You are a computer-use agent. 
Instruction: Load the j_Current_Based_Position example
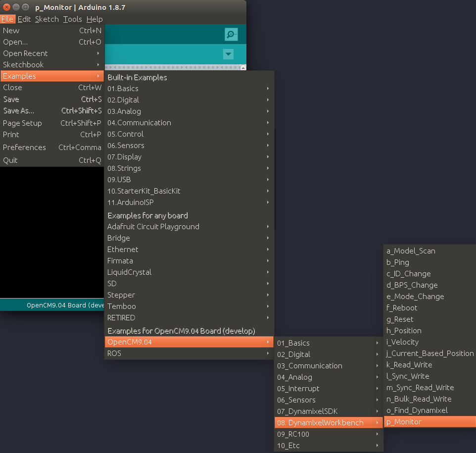pos(430,353)
